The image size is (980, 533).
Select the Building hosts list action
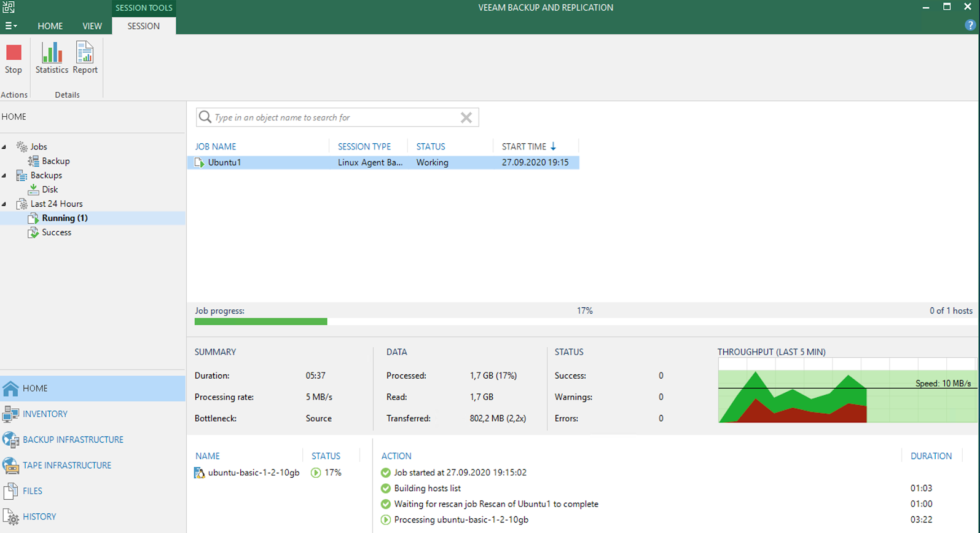[x=427, y=488]
